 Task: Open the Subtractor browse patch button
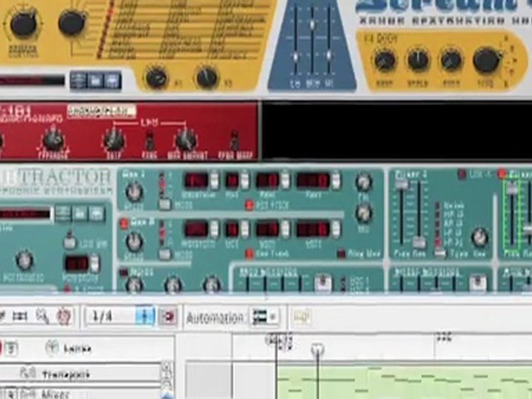[80, 214]
